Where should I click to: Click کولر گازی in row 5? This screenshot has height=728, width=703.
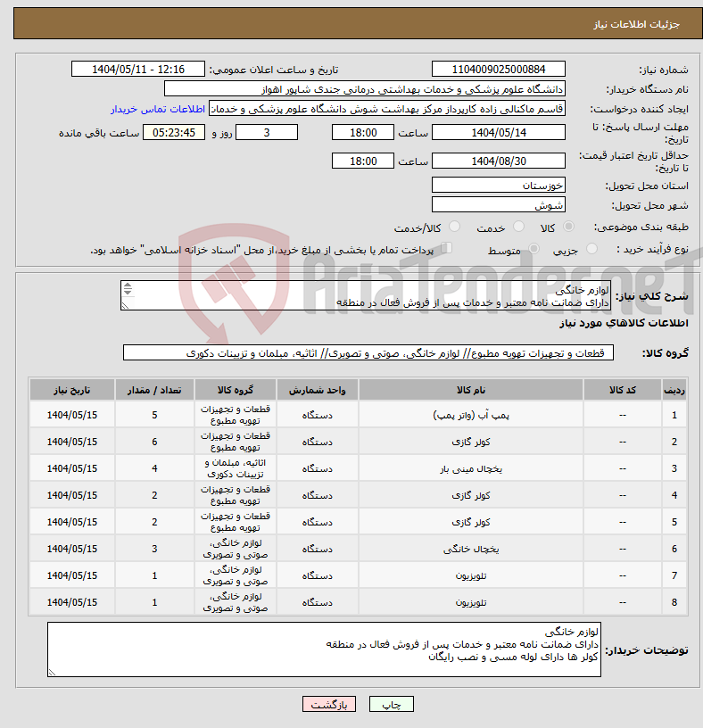(471, 522)
